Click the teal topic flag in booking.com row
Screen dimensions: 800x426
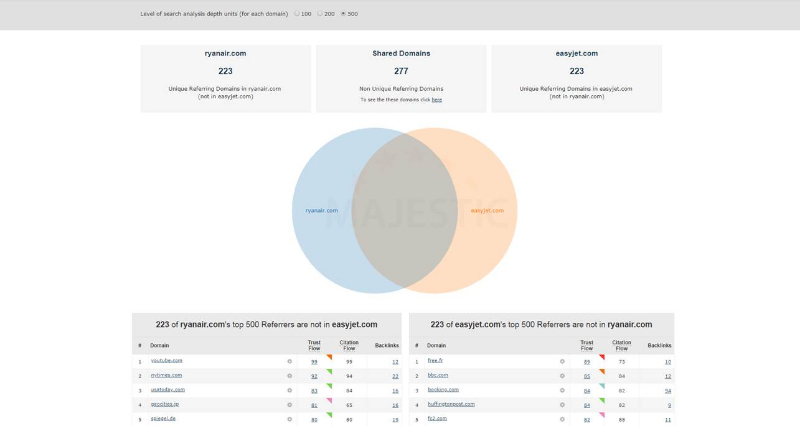603,386
